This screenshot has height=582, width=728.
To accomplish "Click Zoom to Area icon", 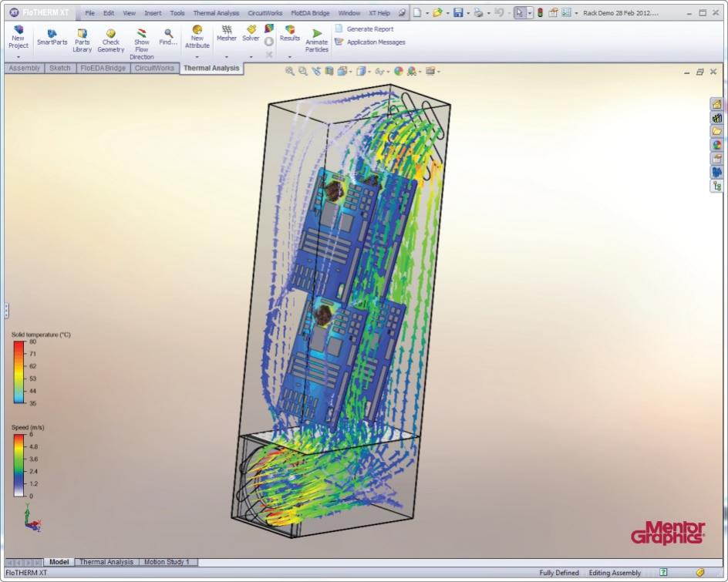I will pyautogui.click(x=303, y=72).
